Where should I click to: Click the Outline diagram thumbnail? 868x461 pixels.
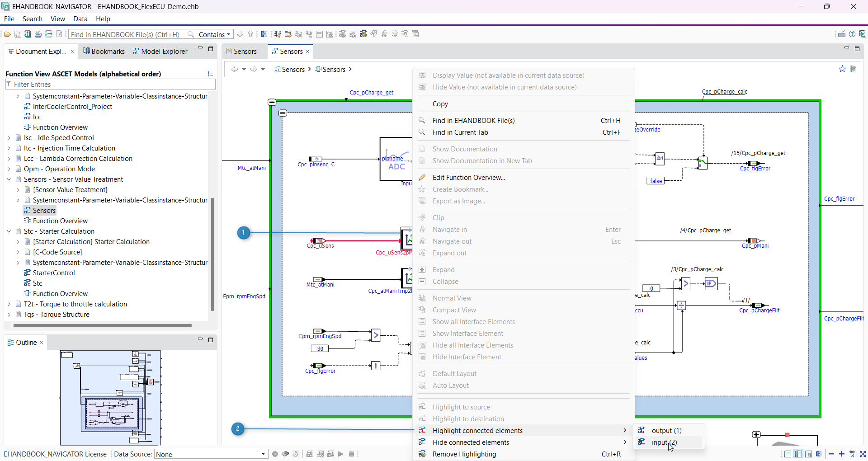[x=111, y=398]
